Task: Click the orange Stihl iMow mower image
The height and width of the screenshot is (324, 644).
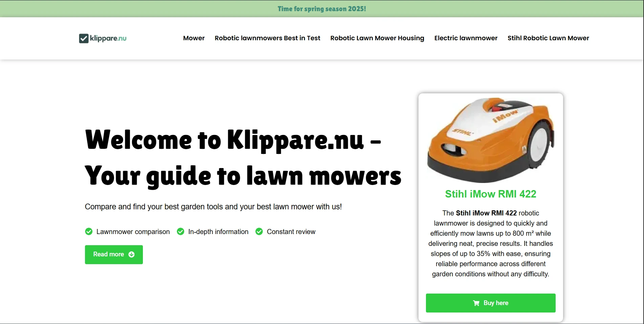Action: point(491,140)
